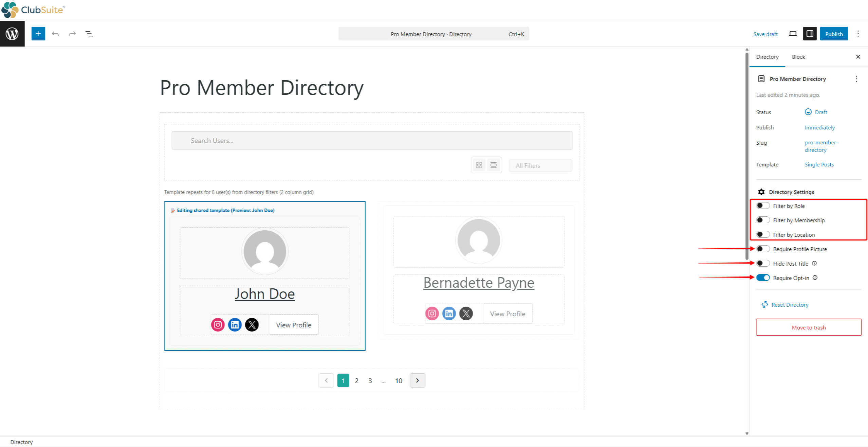The image size is (868, 447).
Task: Click the WordPress logo icon
Action: [12, 34]
